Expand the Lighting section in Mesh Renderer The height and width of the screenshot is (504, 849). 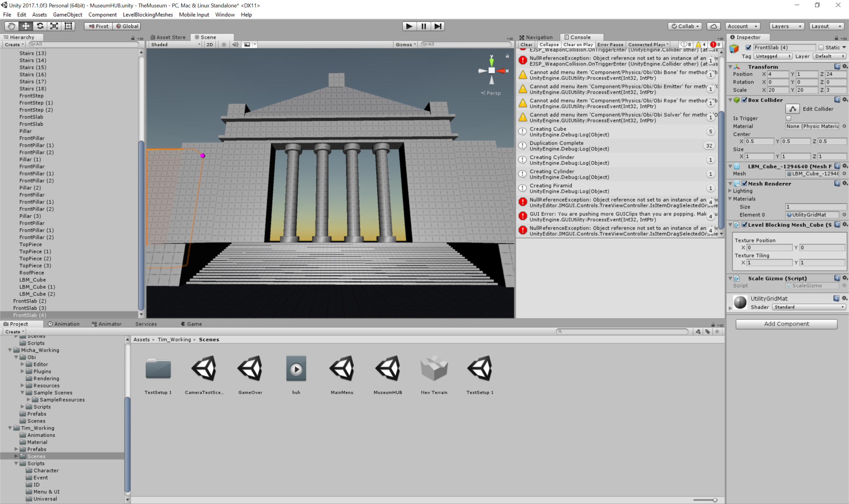[730, 191]
